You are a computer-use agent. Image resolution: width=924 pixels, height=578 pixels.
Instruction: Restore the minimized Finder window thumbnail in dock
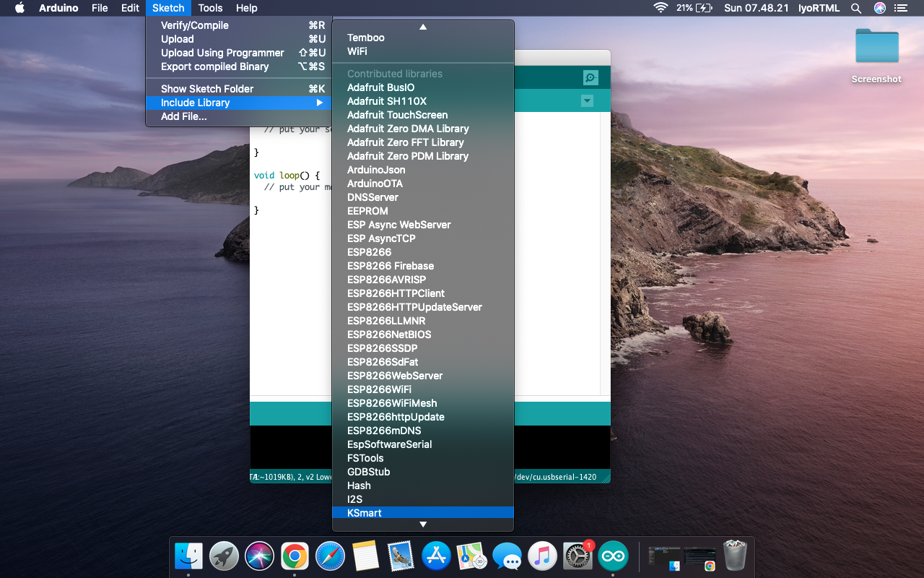point(664,556)
